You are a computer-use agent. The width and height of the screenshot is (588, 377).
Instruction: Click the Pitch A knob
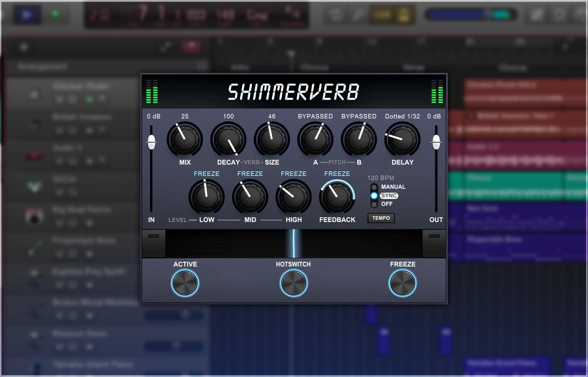click(x=315, y=139)
